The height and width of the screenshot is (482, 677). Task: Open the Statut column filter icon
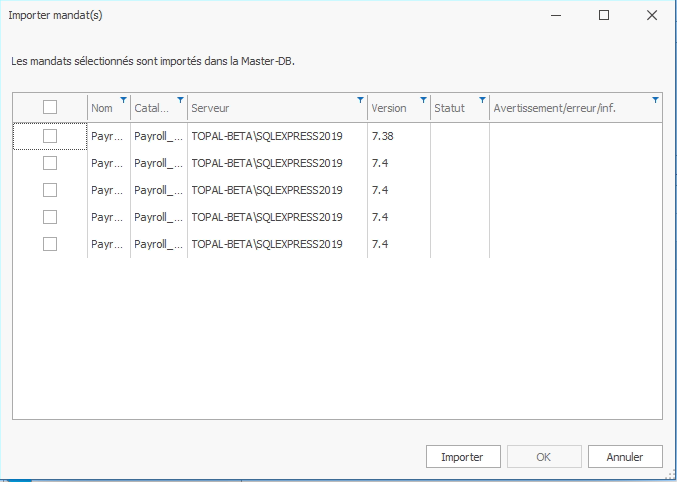[x=482, y=100]
